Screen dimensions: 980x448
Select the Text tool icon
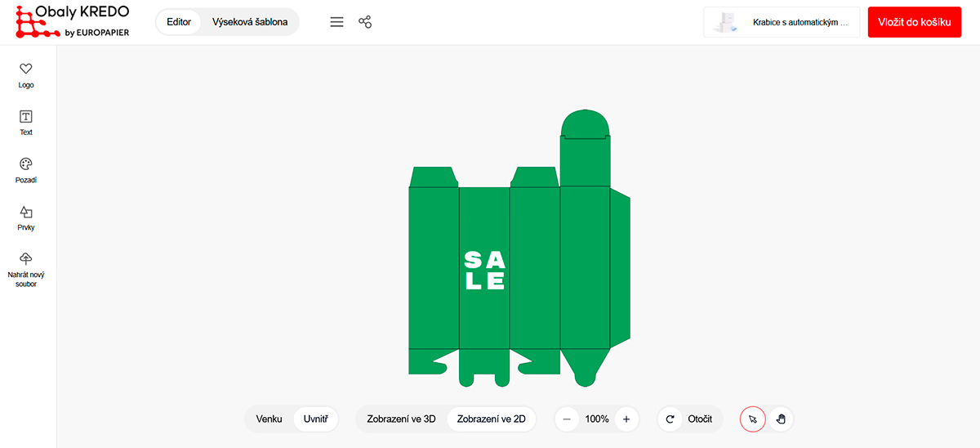[x=26, y=117]
